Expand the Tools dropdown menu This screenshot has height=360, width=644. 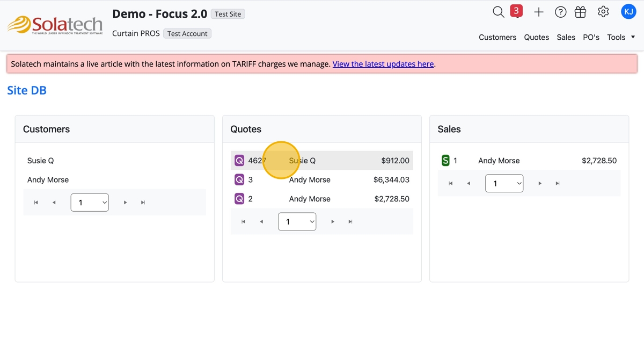pos(621,37)
